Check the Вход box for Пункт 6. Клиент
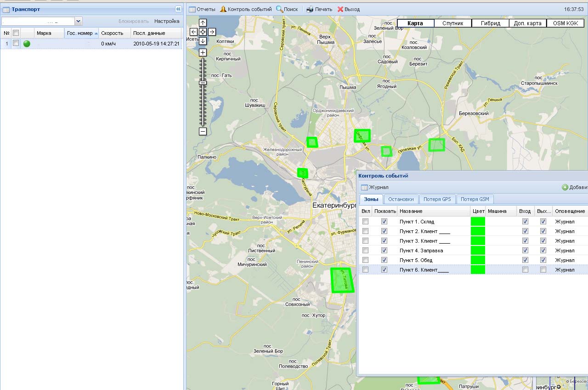This screenshot has width=588, height=390. tap(525, 270)
